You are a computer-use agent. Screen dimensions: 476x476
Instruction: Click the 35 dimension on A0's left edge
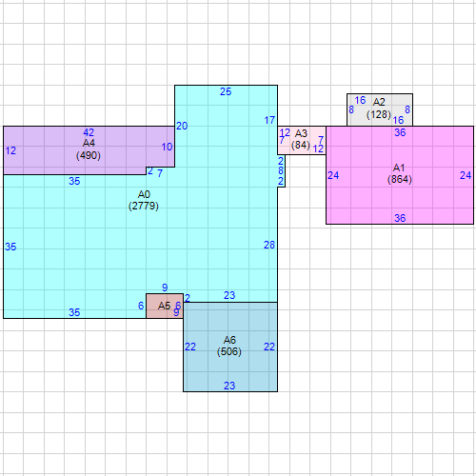(10, 247)
